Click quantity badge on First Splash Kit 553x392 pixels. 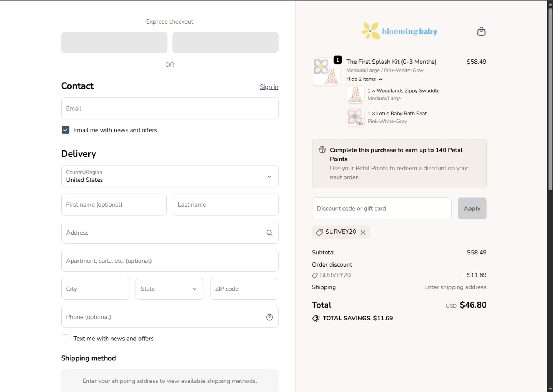pyautogui.click(x=338, y=60)
